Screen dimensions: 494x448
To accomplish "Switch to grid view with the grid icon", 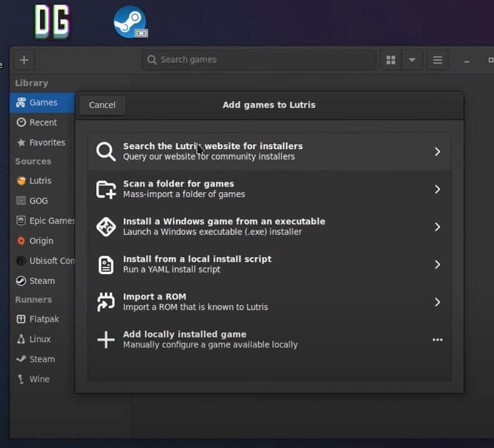I will 391,60.
